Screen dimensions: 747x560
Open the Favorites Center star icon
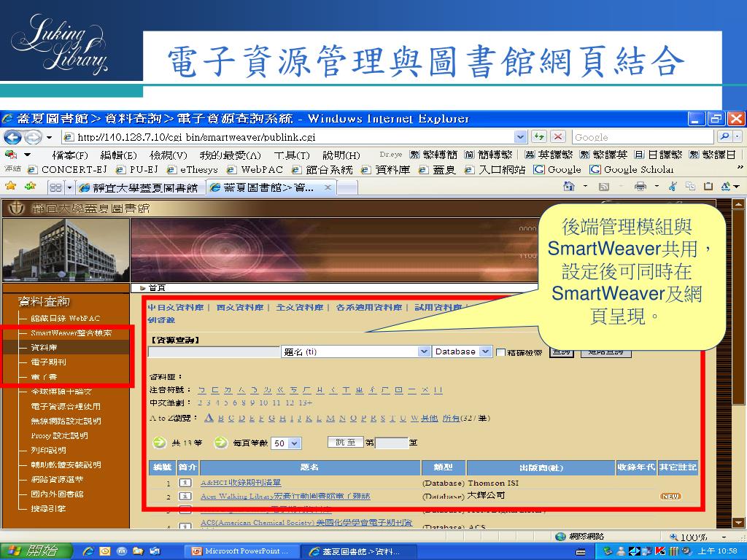click(x=10, y=186)
